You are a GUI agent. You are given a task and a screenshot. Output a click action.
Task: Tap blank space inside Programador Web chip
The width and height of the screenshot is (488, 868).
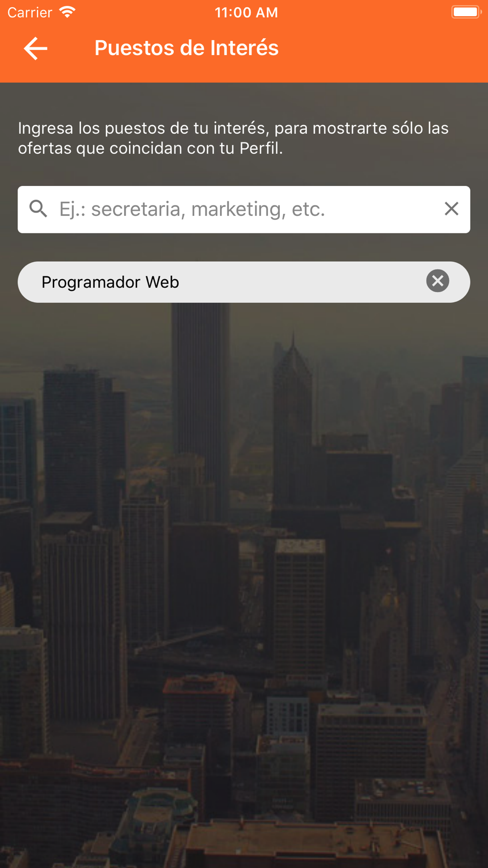click(x=303, y=282)
